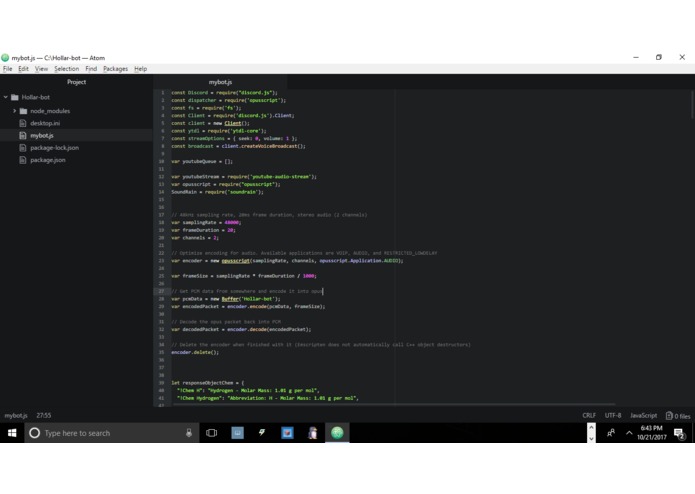This screenshot has height=494, width=695.
Task: Click the taskbar clock showing 6:43 PM
Action: (x=652, y=433)
